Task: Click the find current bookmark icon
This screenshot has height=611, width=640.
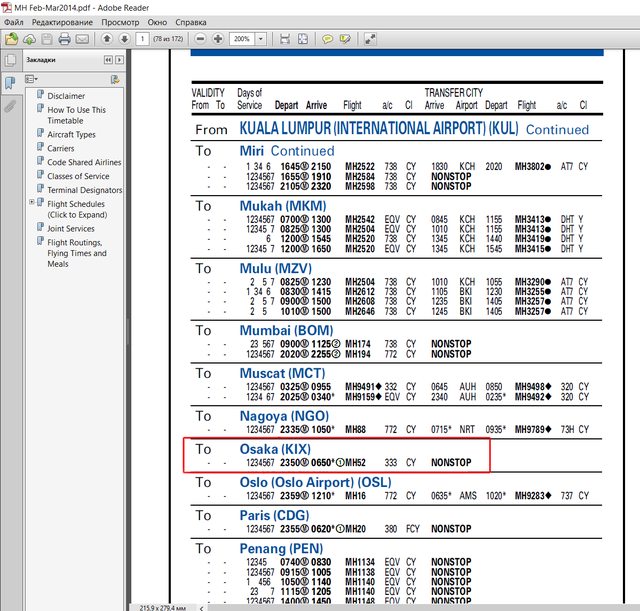Action: tap(115, 79)
